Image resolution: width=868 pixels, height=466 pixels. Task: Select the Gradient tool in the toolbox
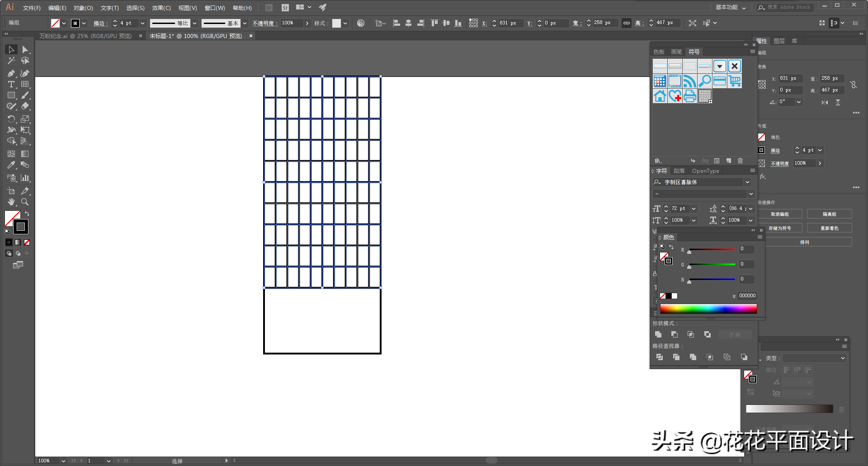click(25, 154)
